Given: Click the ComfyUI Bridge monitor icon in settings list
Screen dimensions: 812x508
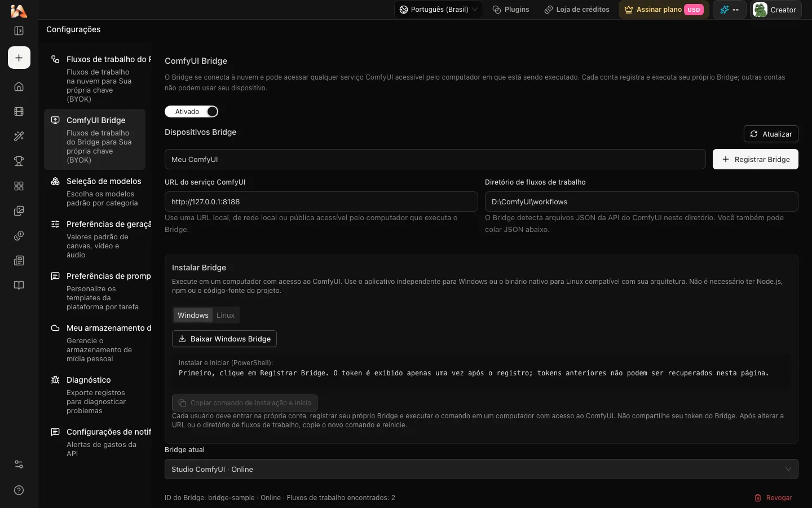Looking at the screenshot, I should click(55, 120).
